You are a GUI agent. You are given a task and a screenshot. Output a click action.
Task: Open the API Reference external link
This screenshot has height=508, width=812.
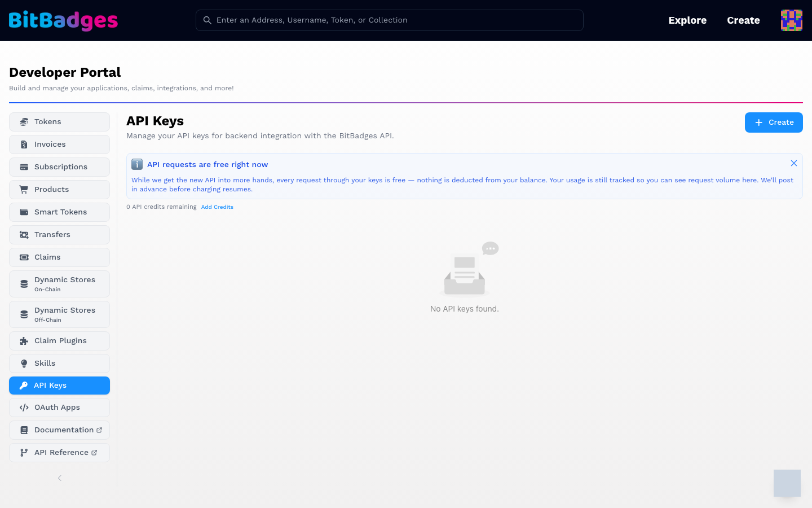coord(59,453)
